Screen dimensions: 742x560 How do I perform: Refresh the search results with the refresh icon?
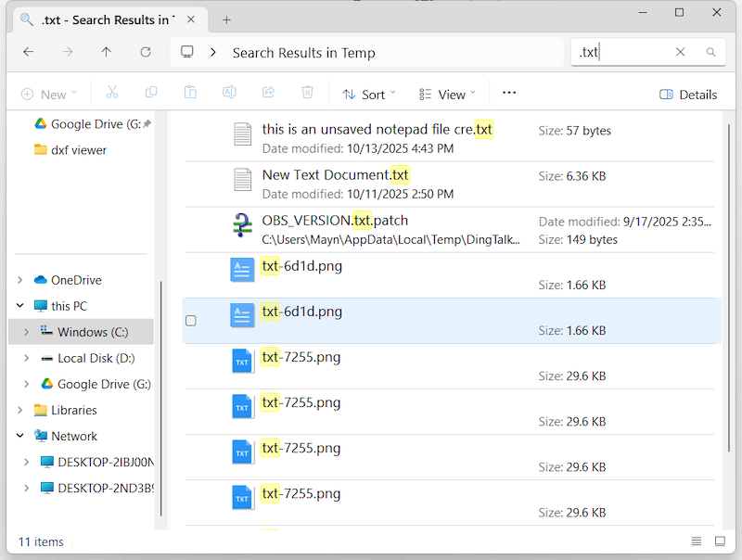tap(145, 53)
